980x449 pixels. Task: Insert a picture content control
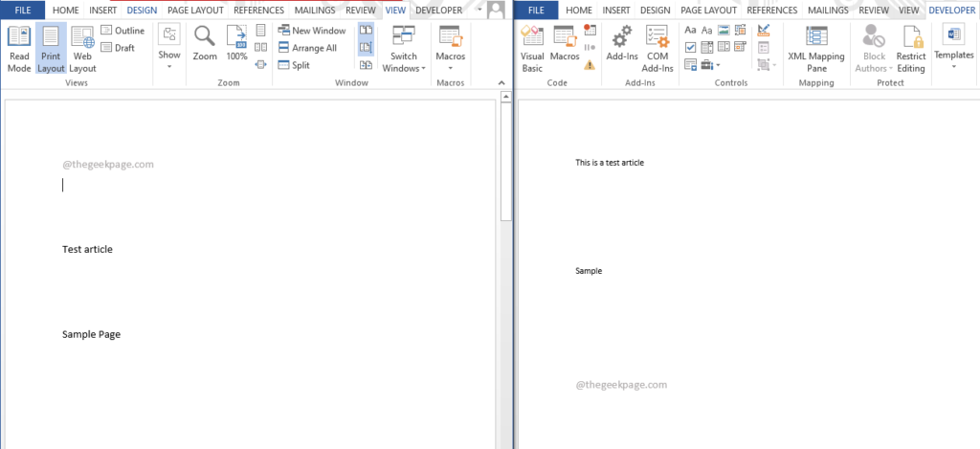tap(724, 30)
